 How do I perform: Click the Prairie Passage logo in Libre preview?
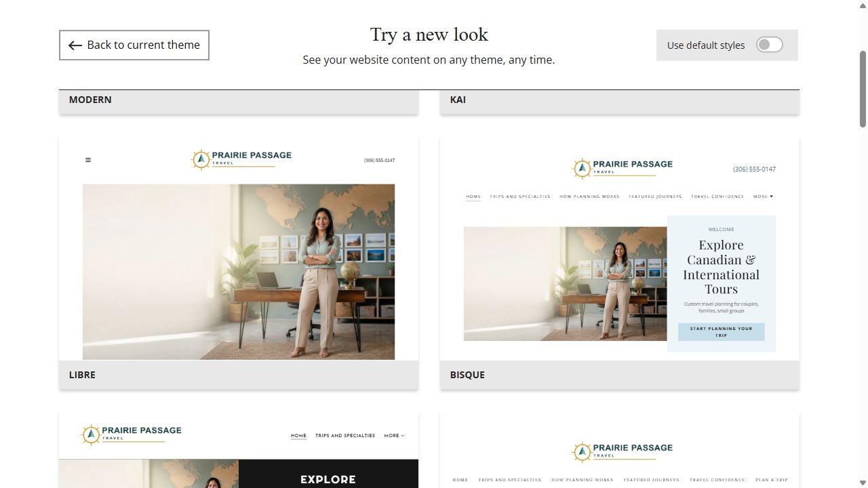pos(241,159)
